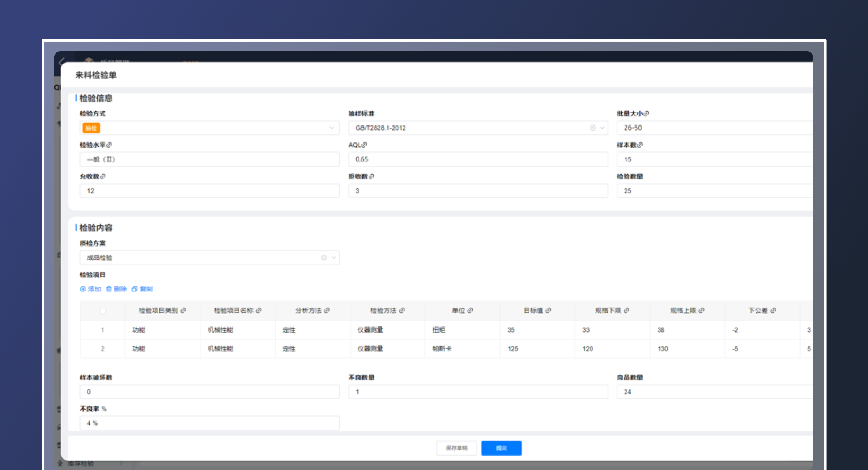
Task: Expand the 抽样标准 dropdown arrow
Action: tap(602, 128)
